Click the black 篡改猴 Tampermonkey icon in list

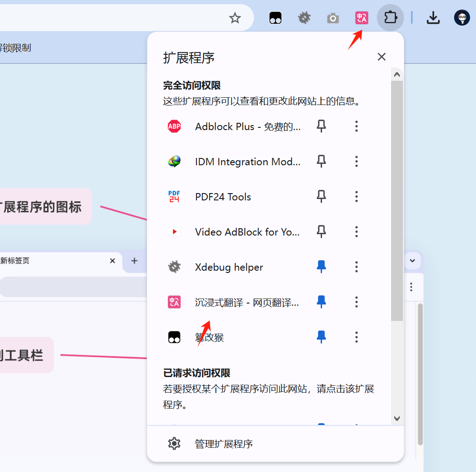(x=174, y=337)
